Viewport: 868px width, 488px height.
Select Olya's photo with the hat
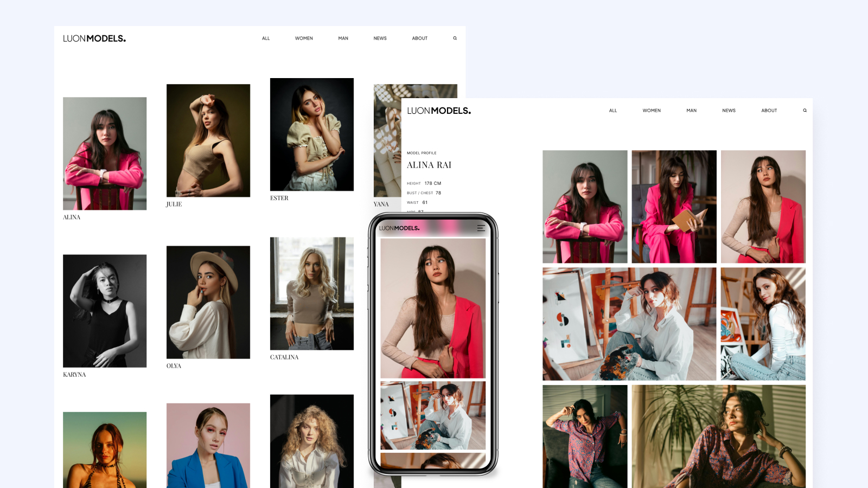[208, 302]
